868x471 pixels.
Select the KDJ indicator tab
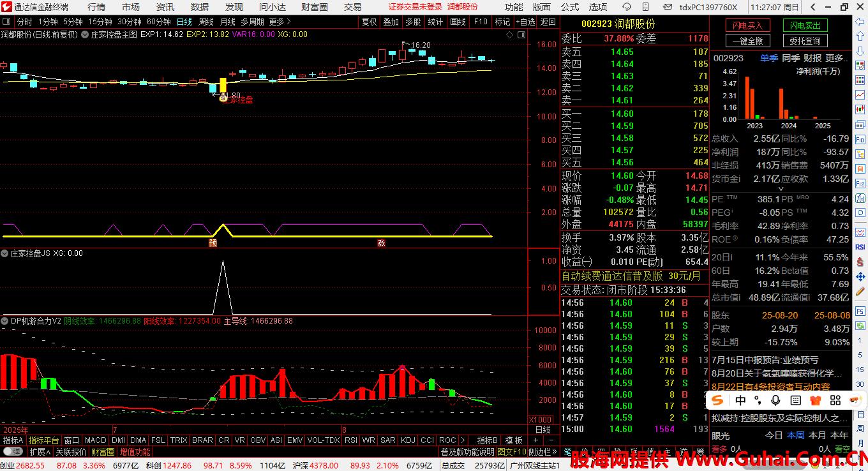tap(408, 440)
